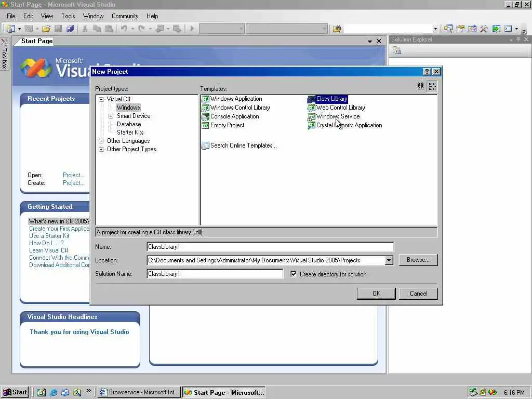Open Solution Explorer via toolbar icon
The image size is (532, 399).
448,29
